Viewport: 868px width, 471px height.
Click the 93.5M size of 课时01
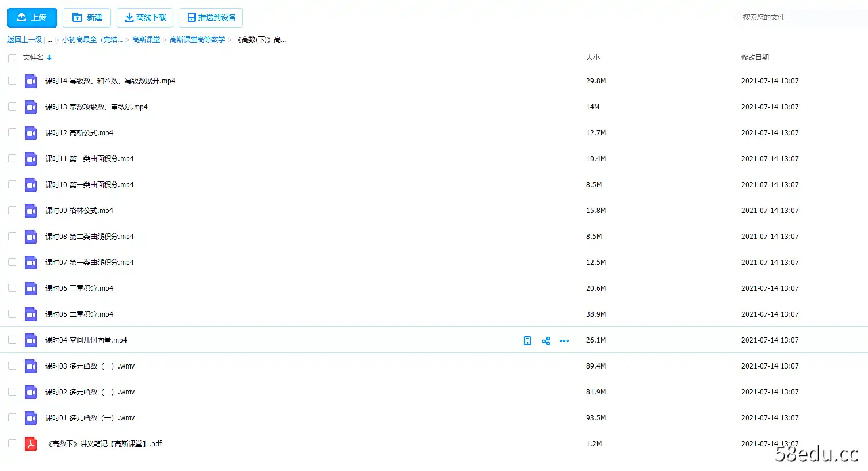(x=596, y=418)
